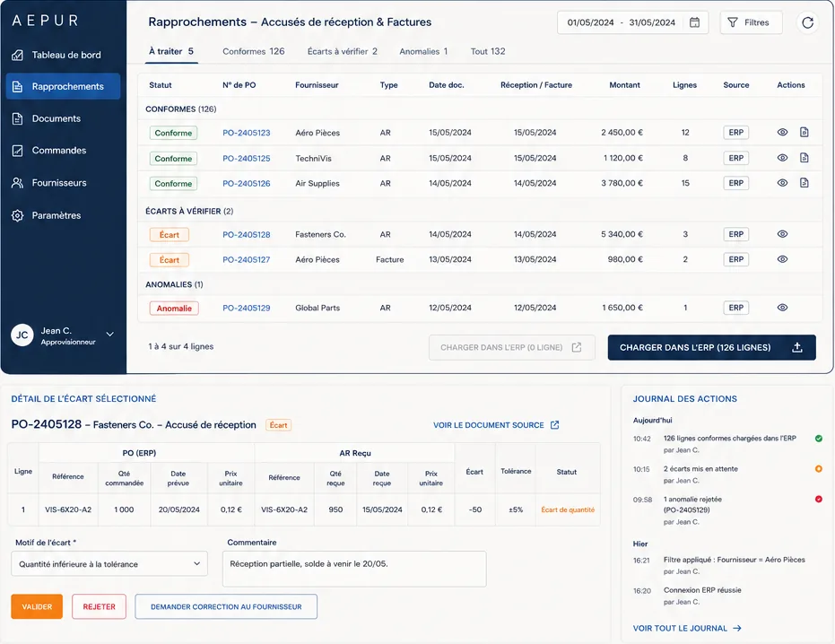Click journal entry Connexion ERP réussie
The height and width of the screenshot is (644, 835).
[702, 589]
